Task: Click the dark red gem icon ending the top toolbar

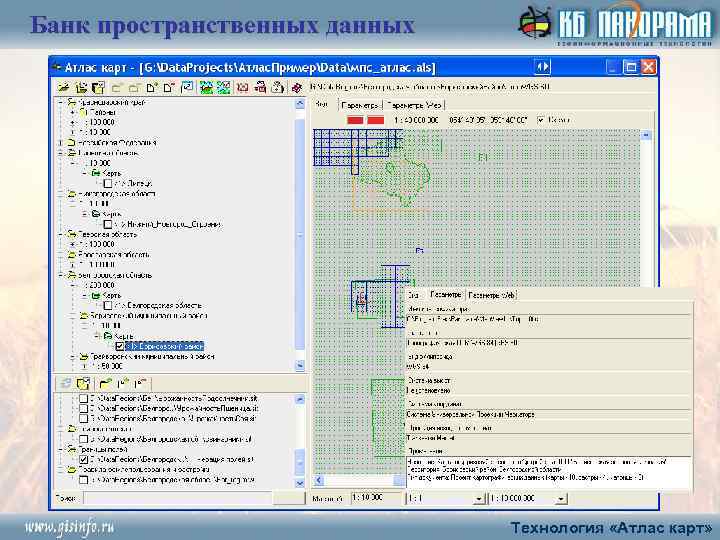Action: pyautogui.click(x=297, y=87)
